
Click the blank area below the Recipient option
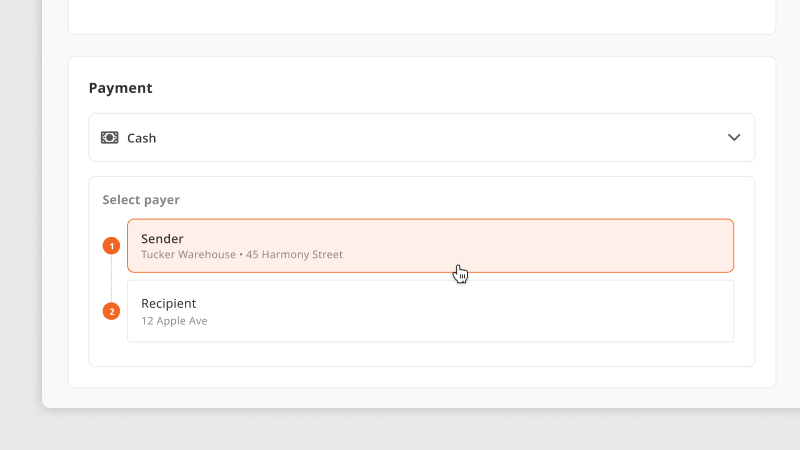(x=421, y=354)
